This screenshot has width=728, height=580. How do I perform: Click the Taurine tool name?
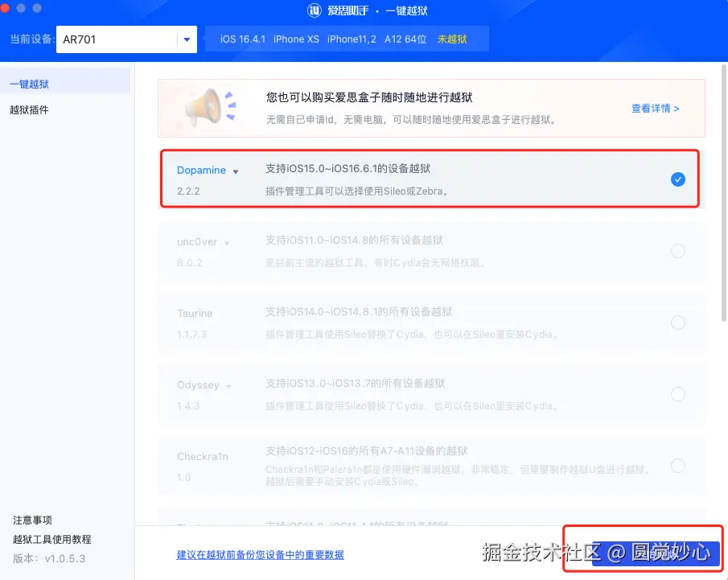(x=195, y=314)
